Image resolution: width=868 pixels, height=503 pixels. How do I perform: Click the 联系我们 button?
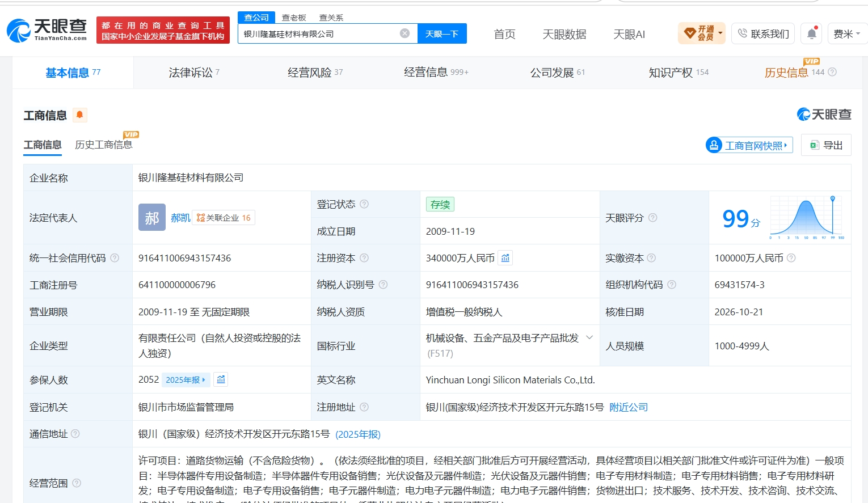pyautogui.click(x=763, y=34)
